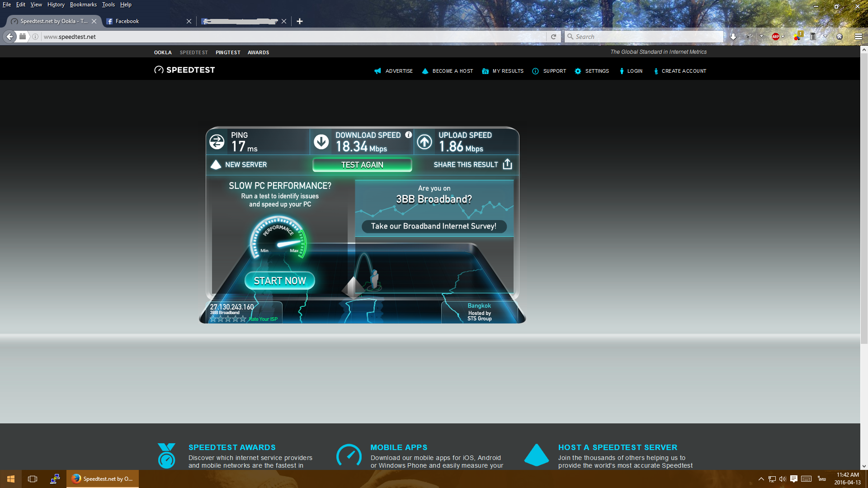The image size is (868, 488).
Task: Open Windows Start menu
Action: [11, 479]
